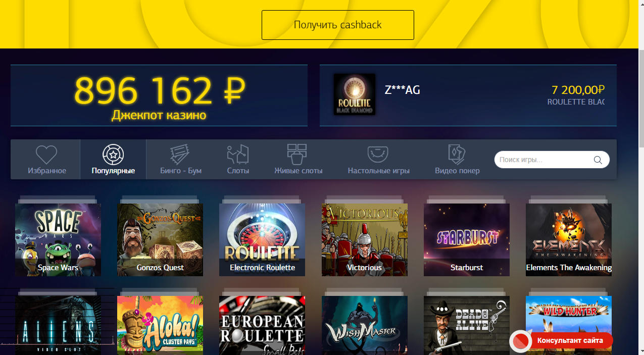Select the Слоты category icon
Screen dimensions: 644x355
click(238, 154)
